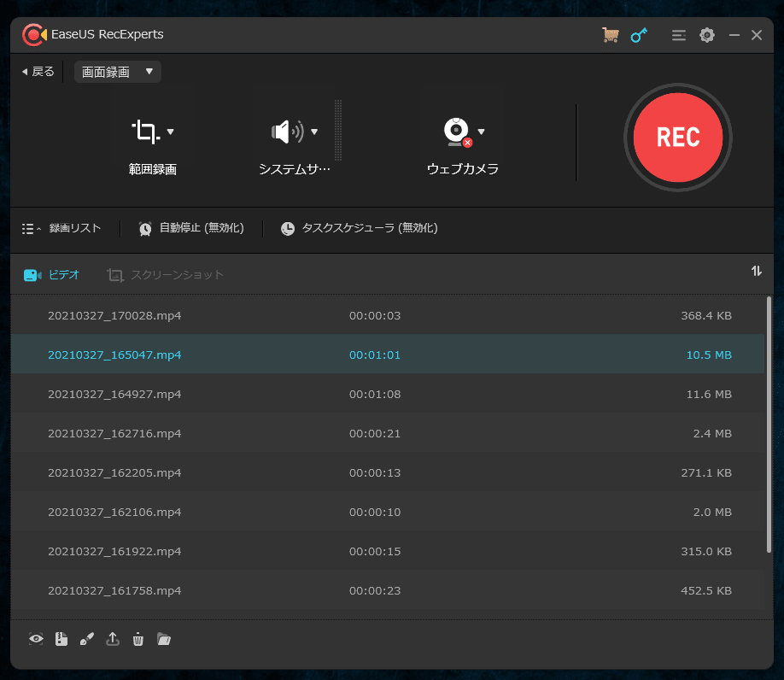Screen dimensions: 784x680
Task: Switch to the ビデオ tab
Action: point(51,275)
